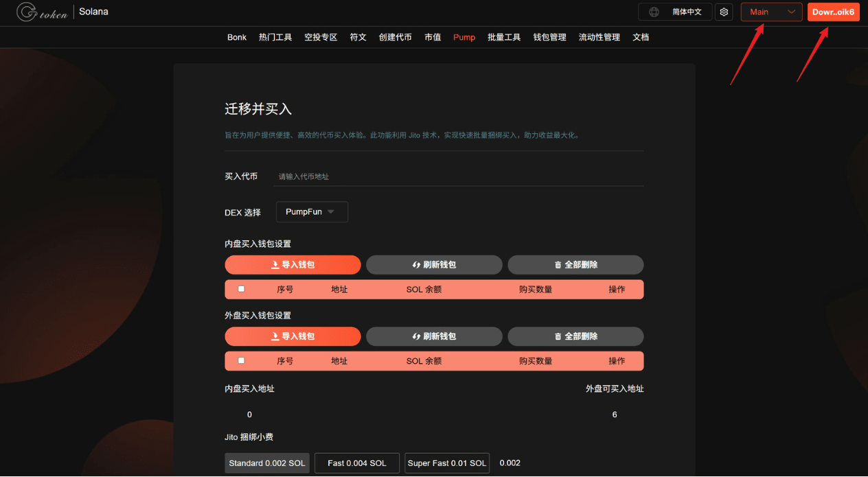868x477 pixels.
Task: Toggle select-all checkbox in 内盘 wallet table
Action: (241, 289)
